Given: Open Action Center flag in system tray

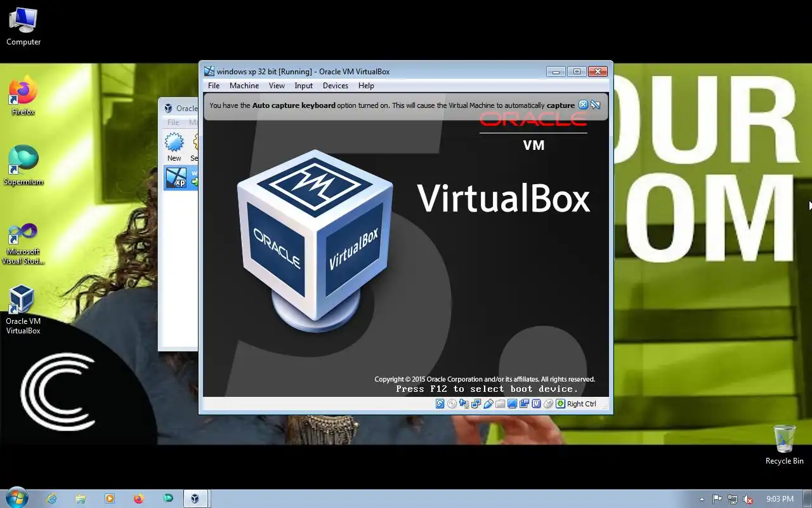Looking at the screenshot, I should pos(717,499).
